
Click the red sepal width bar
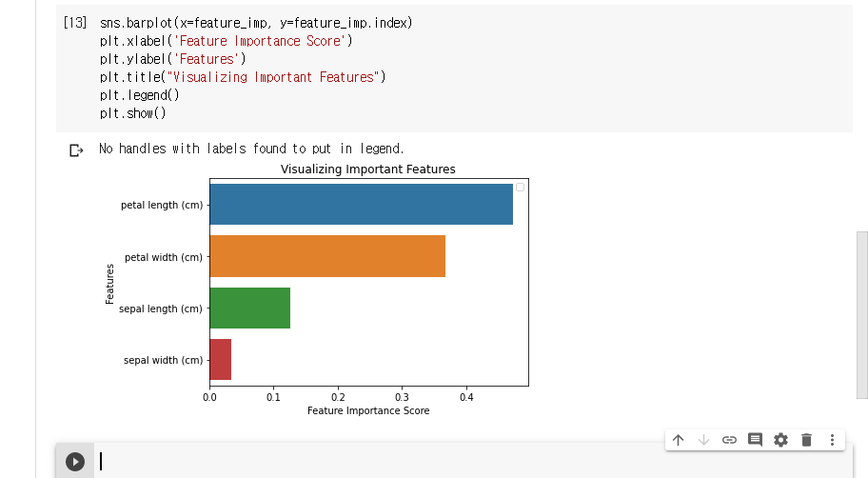tap(220, 359)
